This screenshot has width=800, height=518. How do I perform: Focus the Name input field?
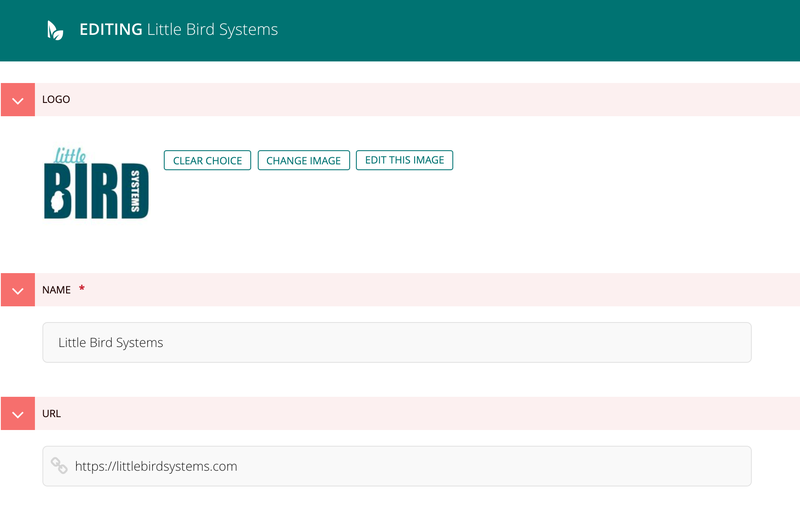point(397,342)
